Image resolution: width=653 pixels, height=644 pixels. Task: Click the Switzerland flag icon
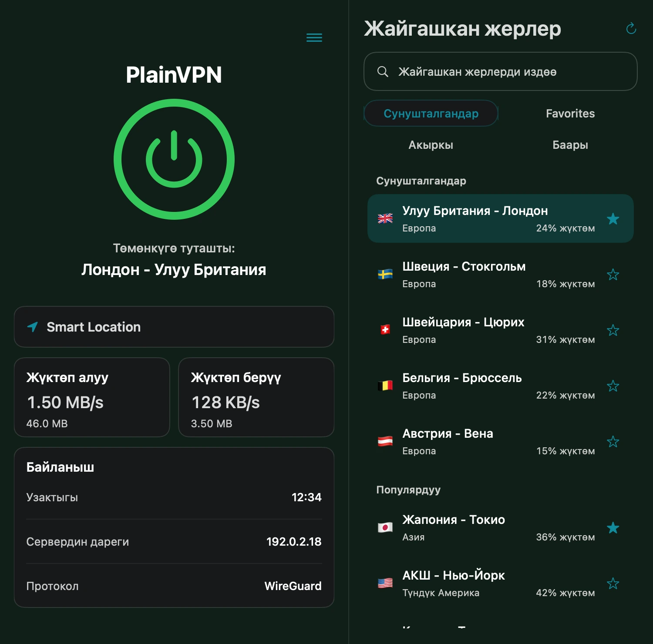click(x=385, y=330)
